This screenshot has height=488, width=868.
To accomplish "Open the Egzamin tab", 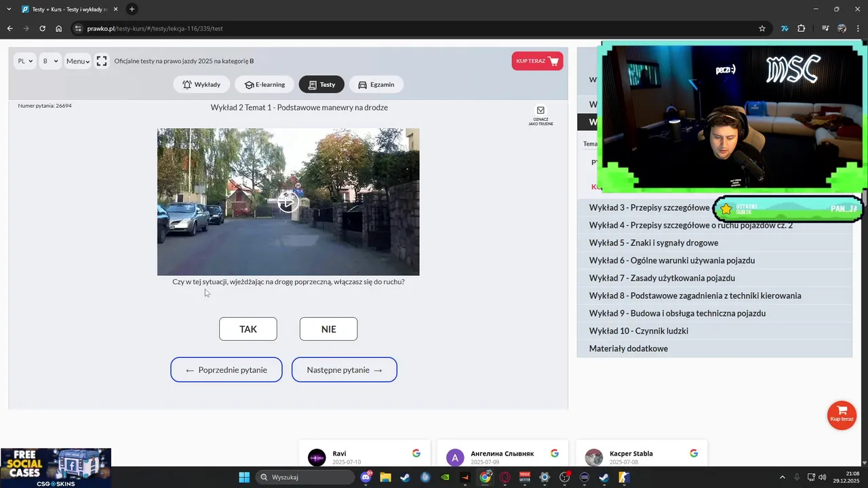I will (376, 85).
